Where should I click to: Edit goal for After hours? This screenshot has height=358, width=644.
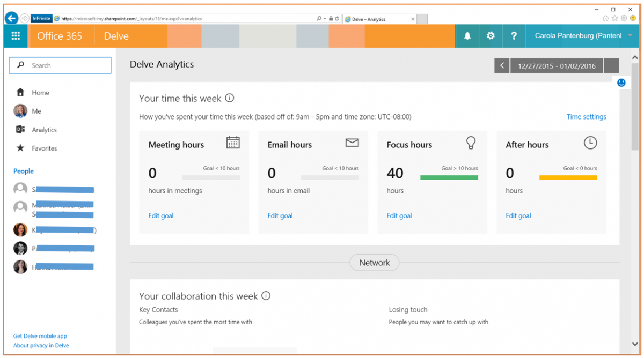pyautogui.click(x=518, y=215)
